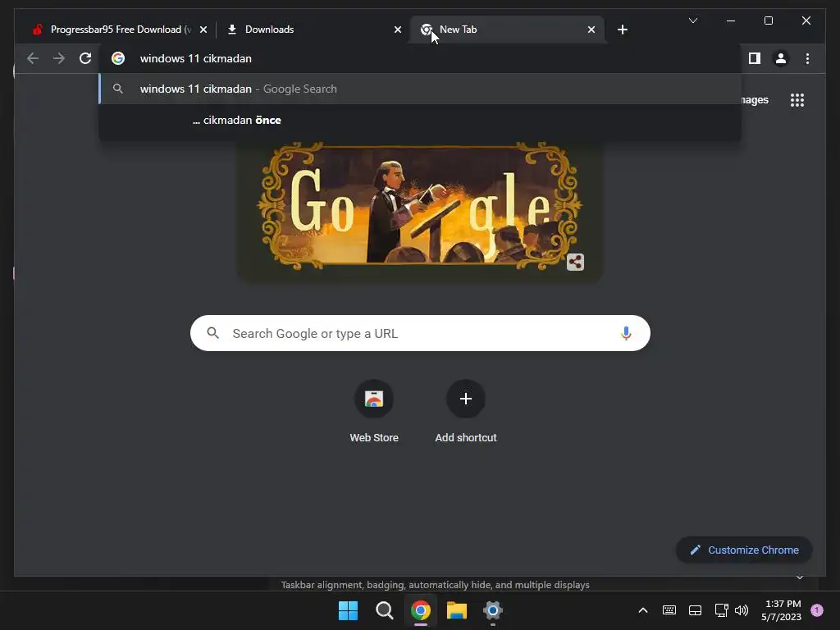Click the Customize Chrome button
This screenshot has height=630, width=840.
pos(744,550)
